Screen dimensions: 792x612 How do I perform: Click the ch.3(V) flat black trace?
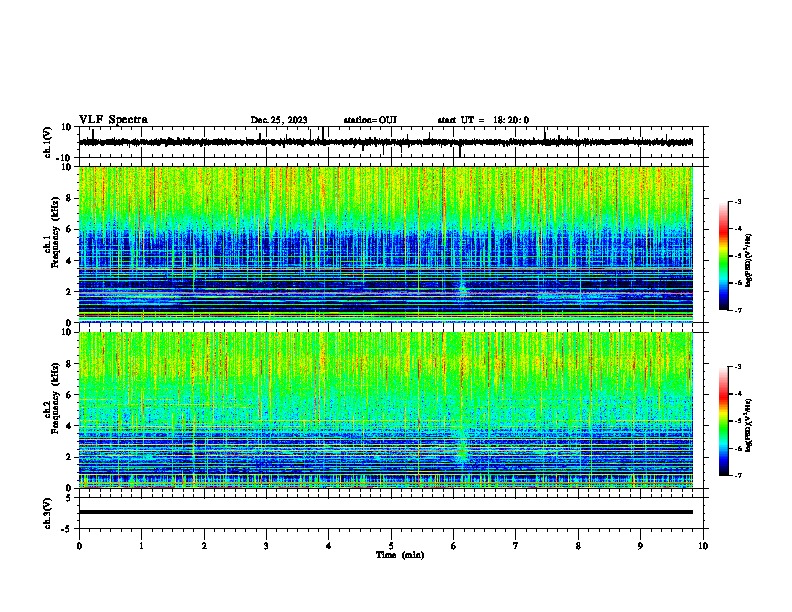click(x=386, y=512)
